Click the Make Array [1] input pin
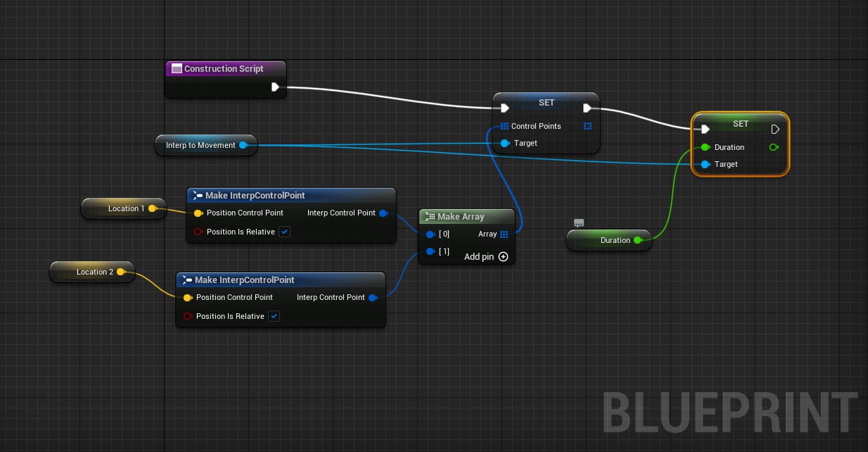The height and width of the screenshot is (452, 868). (x=430, y=251)
